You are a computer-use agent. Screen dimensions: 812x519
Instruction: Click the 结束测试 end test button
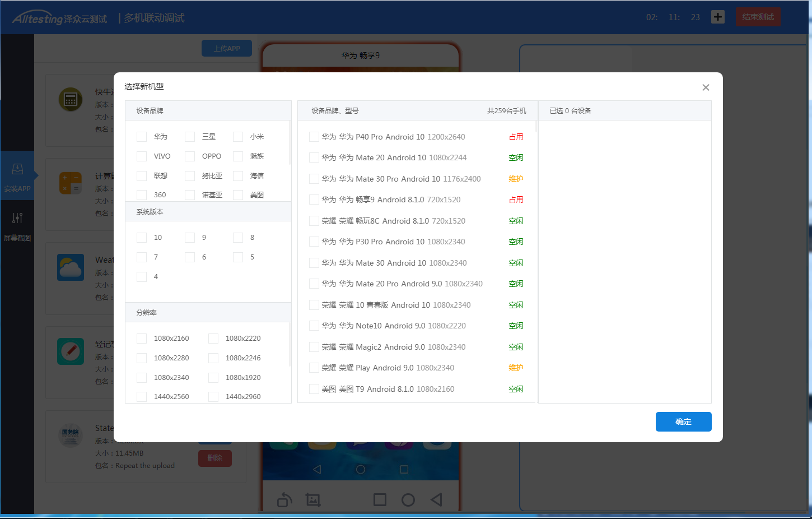tap(758, 17)
